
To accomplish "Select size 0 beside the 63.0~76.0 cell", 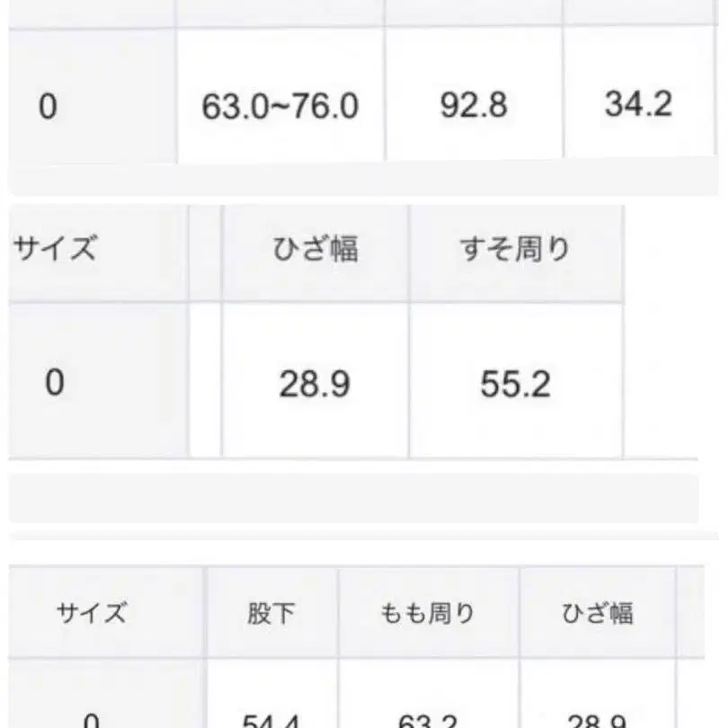I will tap(48, 107).
